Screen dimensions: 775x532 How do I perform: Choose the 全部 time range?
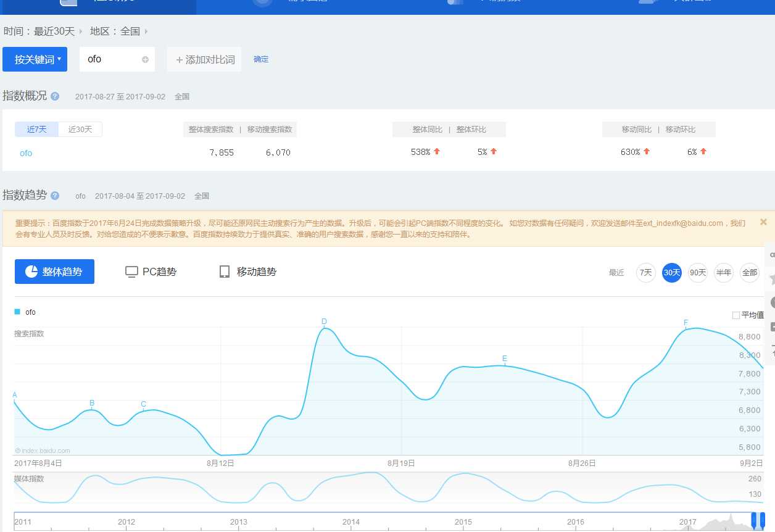point(749,273)
